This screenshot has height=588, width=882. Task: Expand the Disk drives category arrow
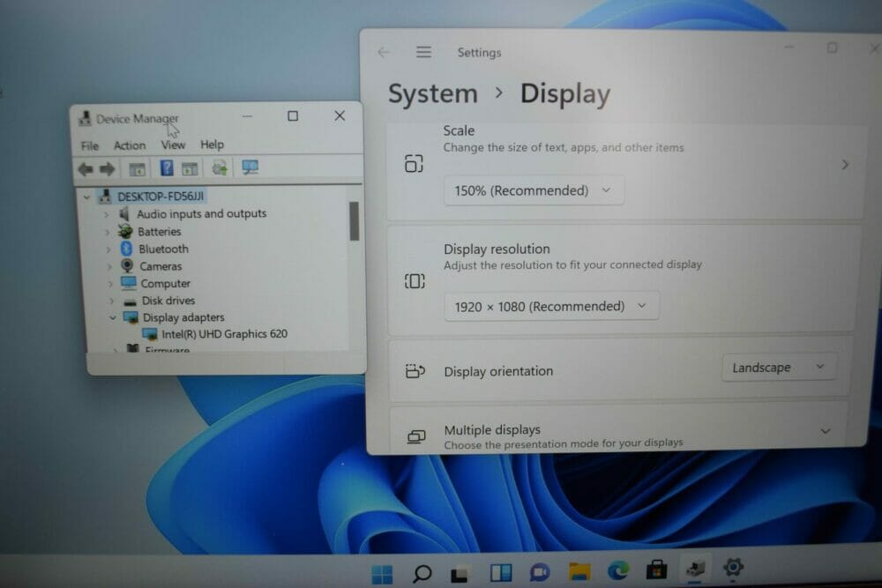pos(111,301)
